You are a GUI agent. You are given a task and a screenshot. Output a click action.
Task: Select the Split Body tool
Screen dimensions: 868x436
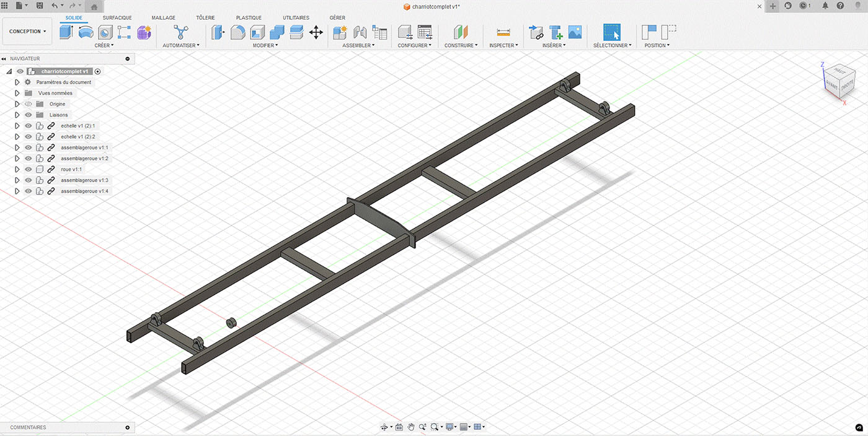[x=296, y=32]
